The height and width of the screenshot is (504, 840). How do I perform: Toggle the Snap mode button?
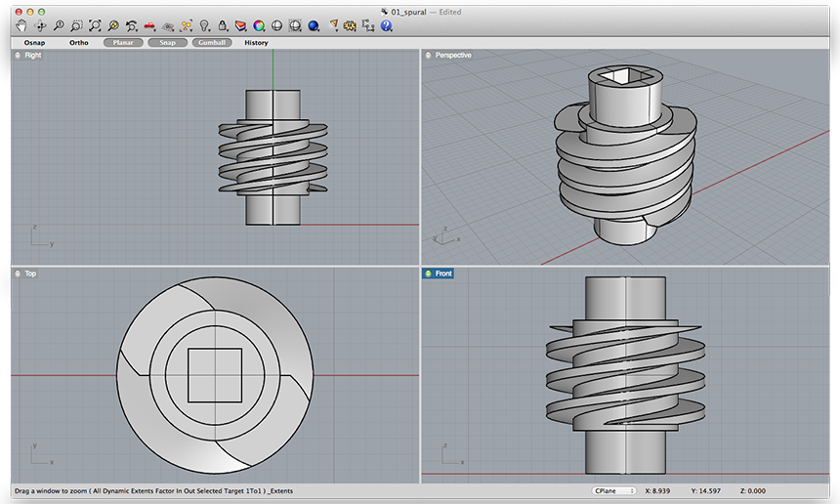pos(168,43)
